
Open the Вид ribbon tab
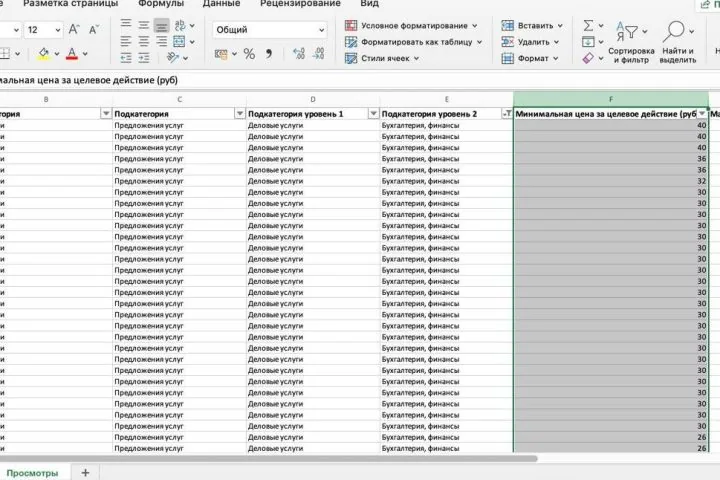tap(370, 4)
